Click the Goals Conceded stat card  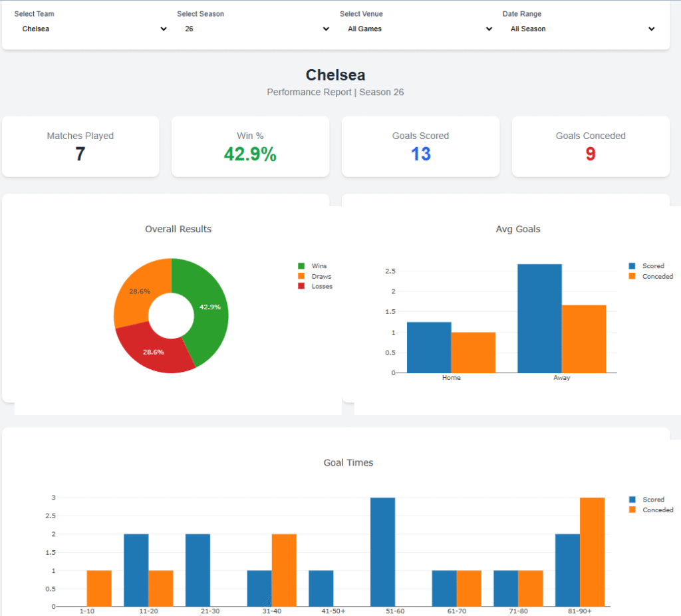pos(591,146)
